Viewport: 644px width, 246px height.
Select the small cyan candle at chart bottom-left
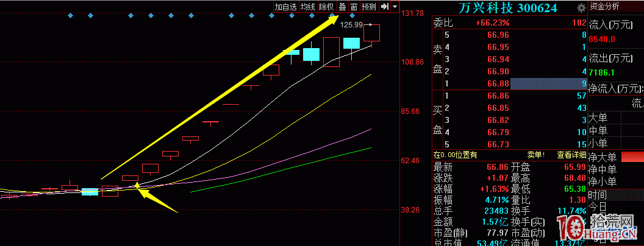[x=90, y=191]
